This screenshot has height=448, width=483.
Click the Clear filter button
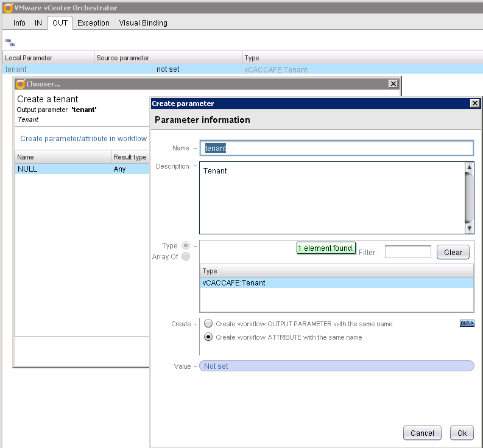pyautogui.click(x=453, y=252)
